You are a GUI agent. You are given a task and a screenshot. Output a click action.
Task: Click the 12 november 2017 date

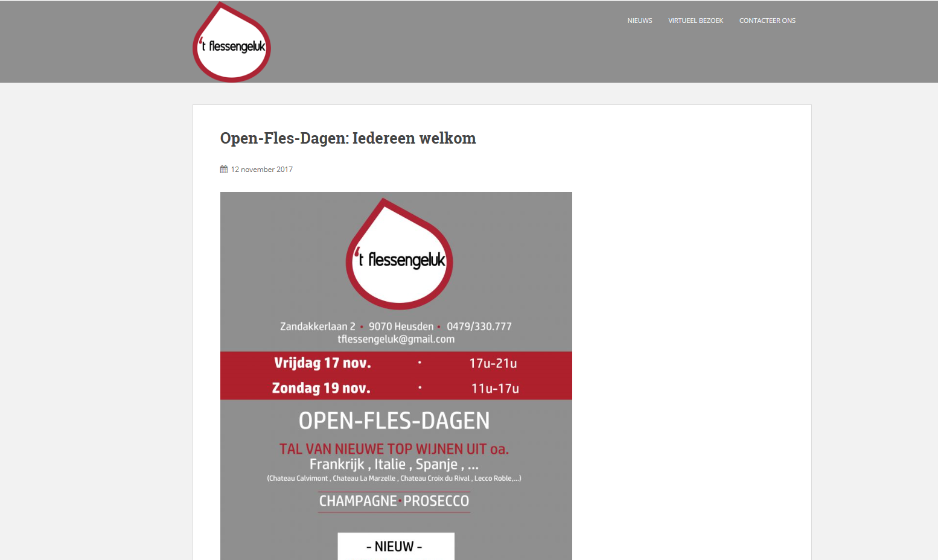coord(261,170)
